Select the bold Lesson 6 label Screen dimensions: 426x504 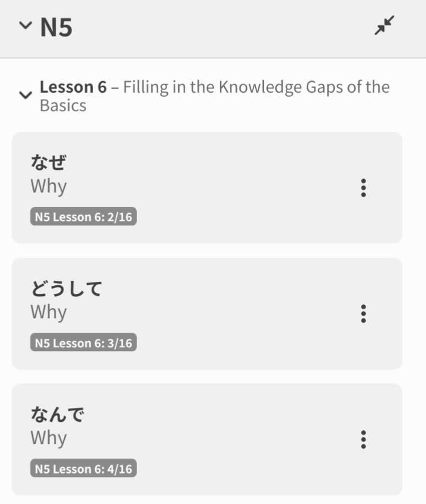tap(73, 87)
